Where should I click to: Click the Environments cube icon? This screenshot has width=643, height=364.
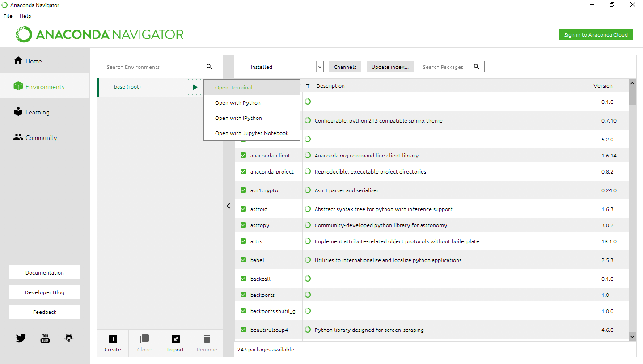point(18,86)
